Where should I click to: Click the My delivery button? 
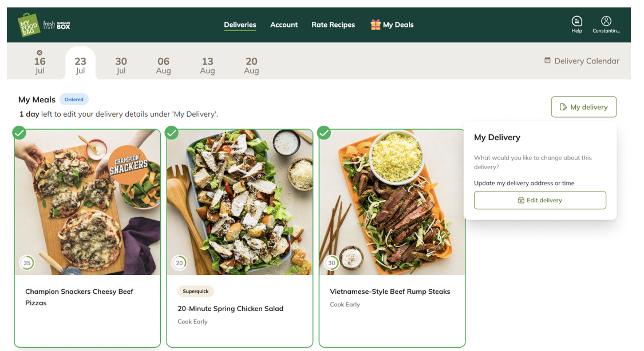584,107
